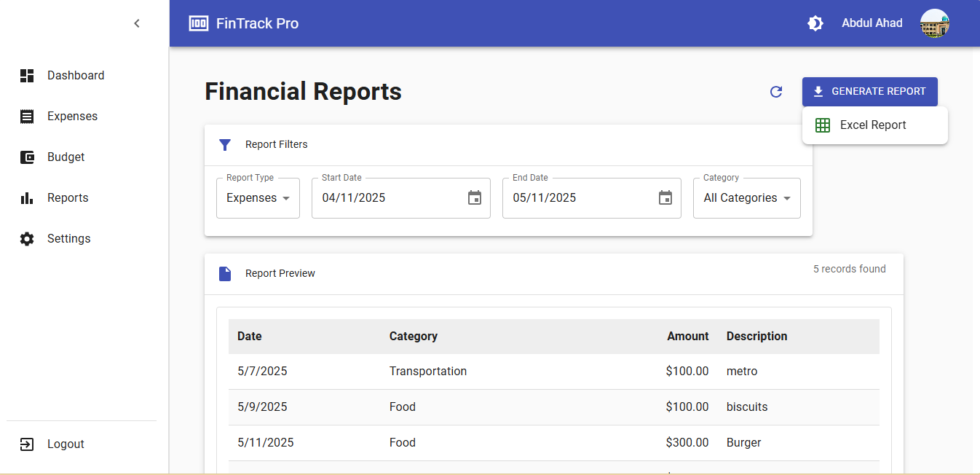Click the Settings gear icon
This screenshot has width=980, height=475.
tap(27, 238)
